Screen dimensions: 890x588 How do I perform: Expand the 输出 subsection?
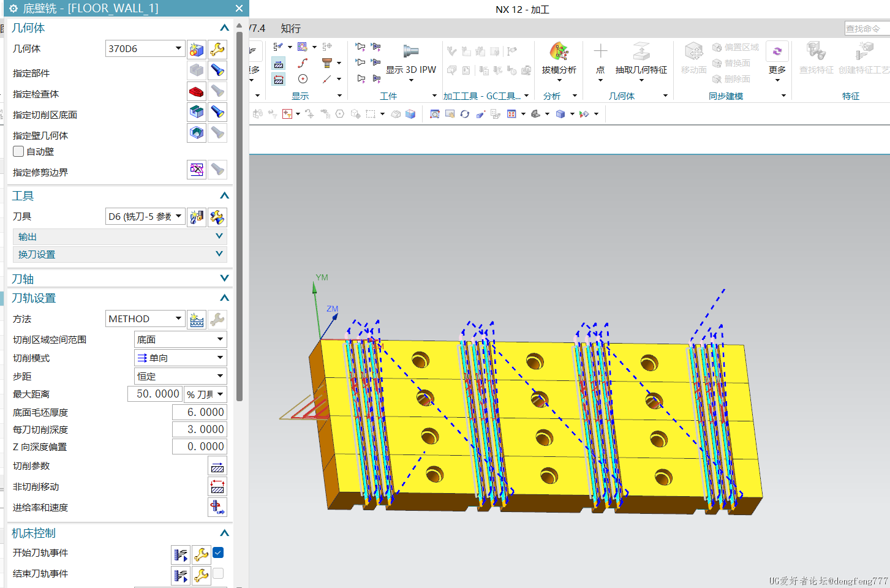click(x=119, y=236)
